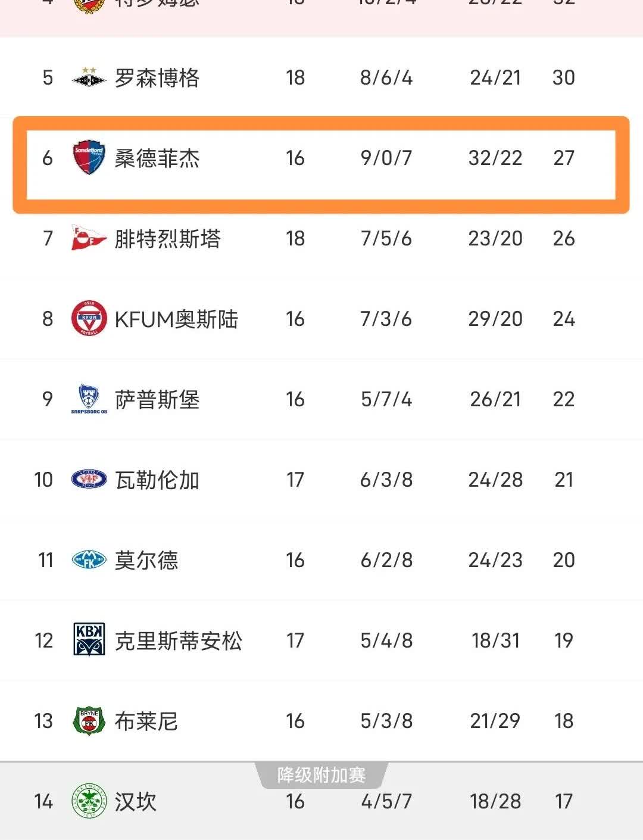Click 瓦勒伦加 team name
This screenshot has height=840, width=643.
tap(157, 480)
